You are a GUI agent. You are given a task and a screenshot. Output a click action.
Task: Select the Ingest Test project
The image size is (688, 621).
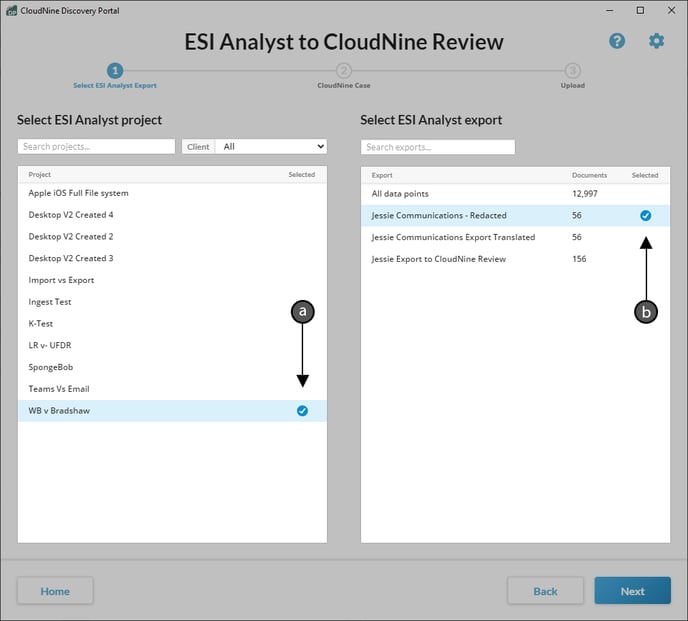172,302
